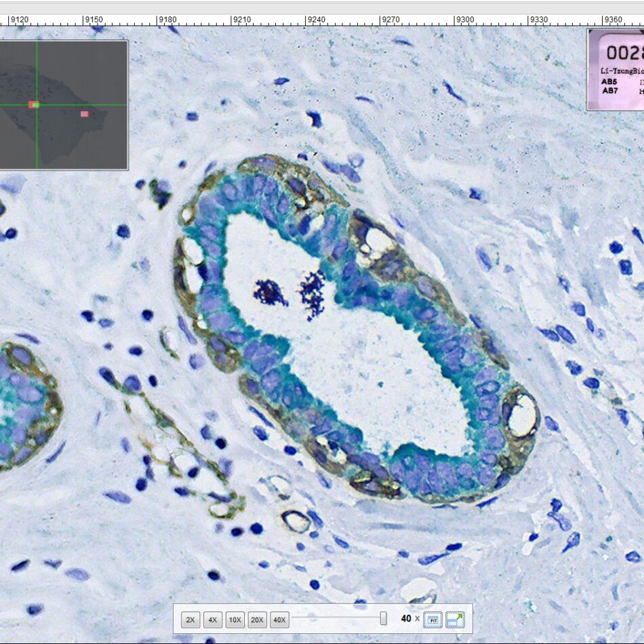Click the zoom slider handle
The image size is (644, 644).
383,618
